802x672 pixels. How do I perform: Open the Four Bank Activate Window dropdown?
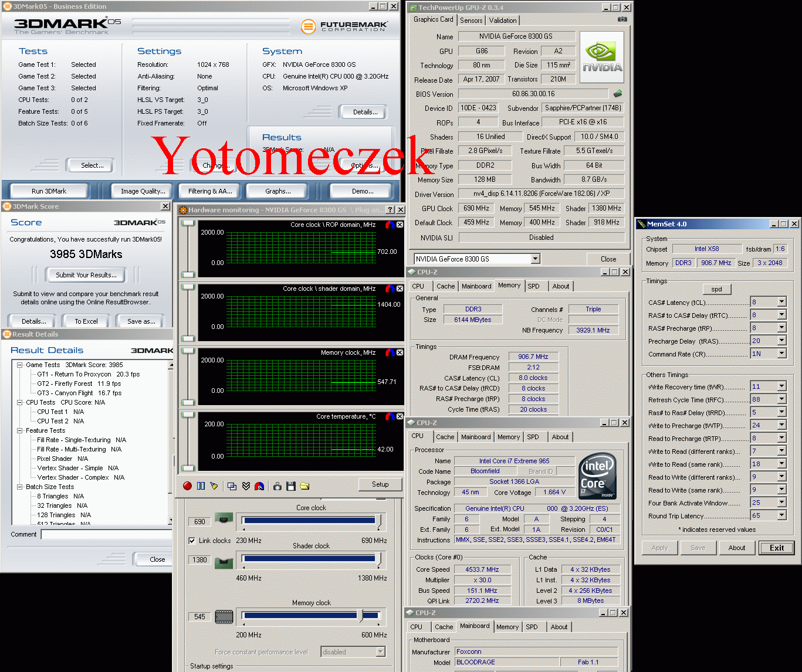[x=781, y=503]
